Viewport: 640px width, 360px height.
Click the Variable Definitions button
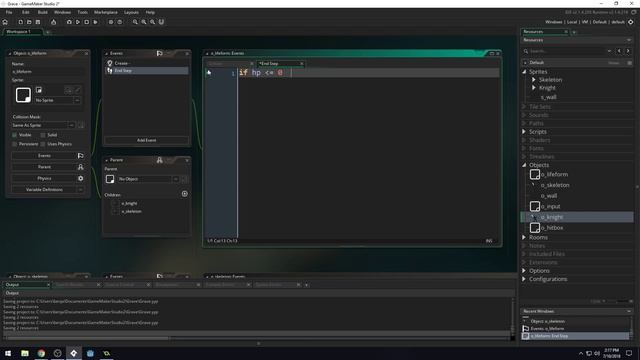coord(44,190)
